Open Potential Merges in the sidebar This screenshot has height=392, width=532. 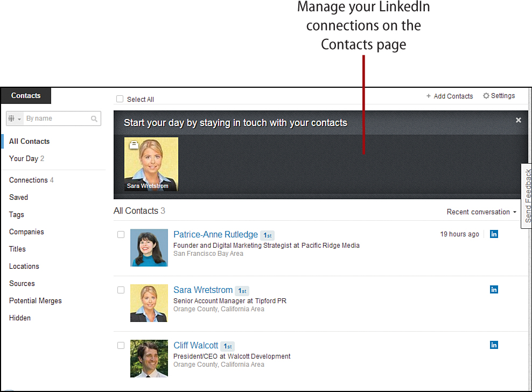point(36,300)
